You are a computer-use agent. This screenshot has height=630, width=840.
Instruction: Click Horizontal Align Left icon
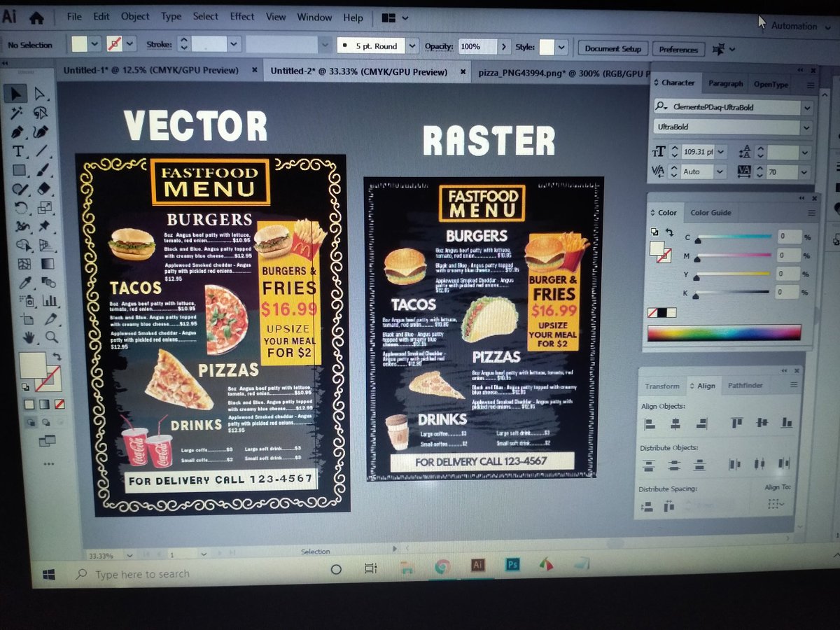point(649,423)
